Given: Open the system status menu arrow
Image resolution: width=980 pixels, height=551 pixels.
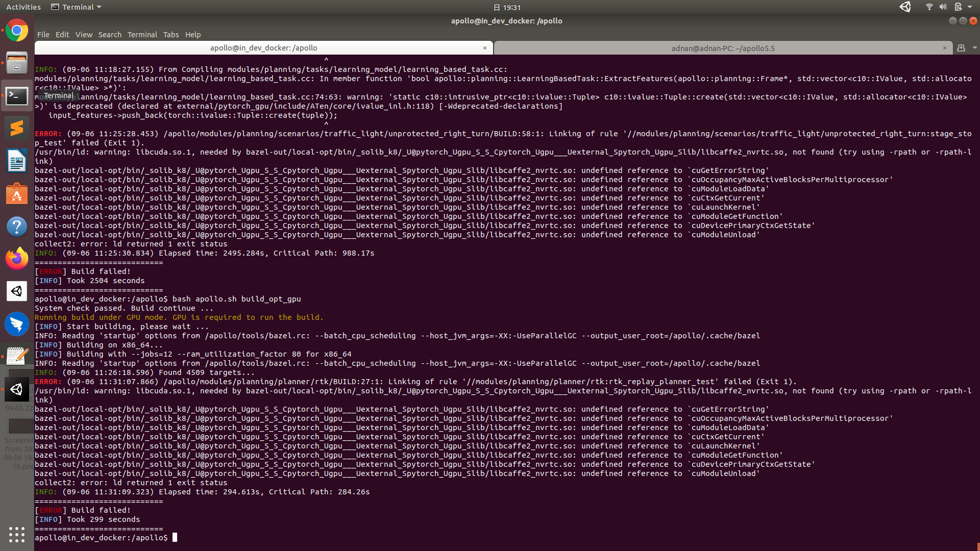Looking at the screenshot, I should 970,7.
